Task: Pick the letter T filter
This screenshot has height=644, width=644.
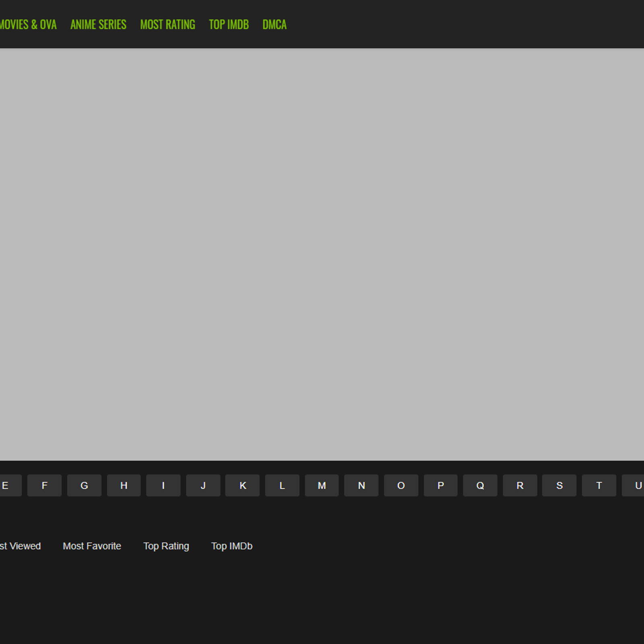Action: coord(599,485)
